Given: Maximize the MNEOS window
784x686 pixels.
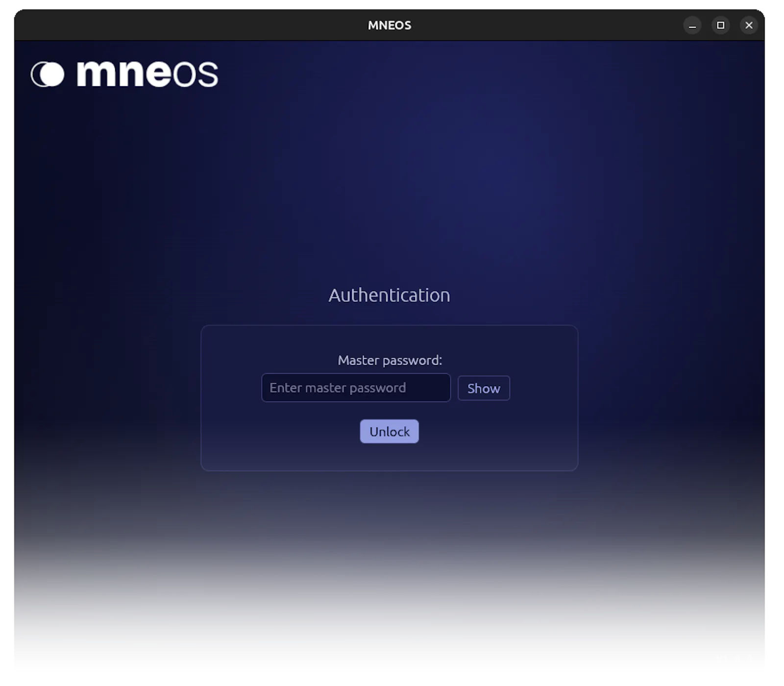Looking at the screenshot, I should (720, 25).
